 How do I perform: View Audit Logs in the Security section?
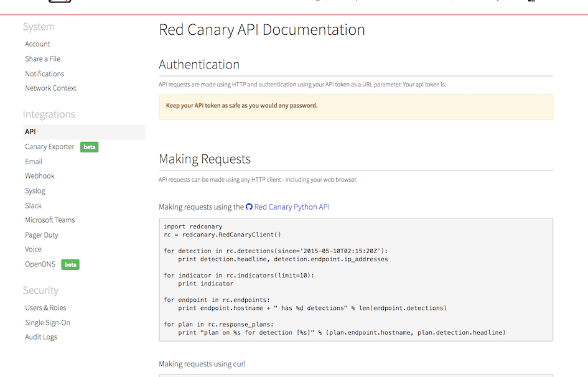[x=41, y=337]
